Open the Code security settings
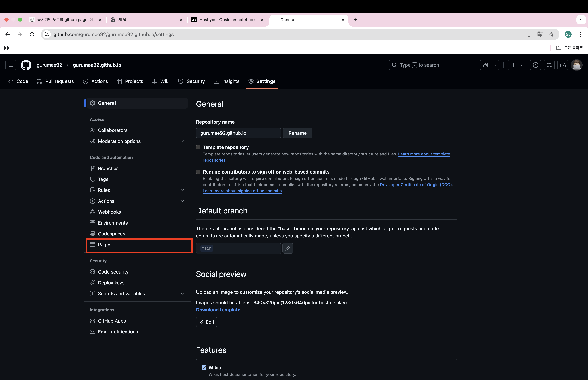The width and height of the screenshot is (588, 380). click(137, 272)
